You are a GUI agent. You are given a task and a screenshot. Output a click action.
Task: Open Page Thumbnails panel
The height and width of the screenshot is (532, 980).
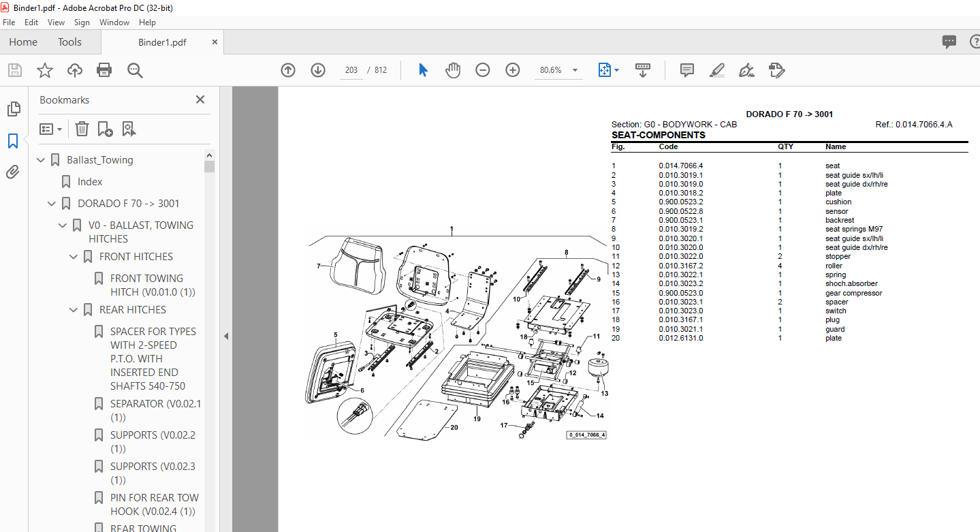pyautogui.click(x=13, y=109)
